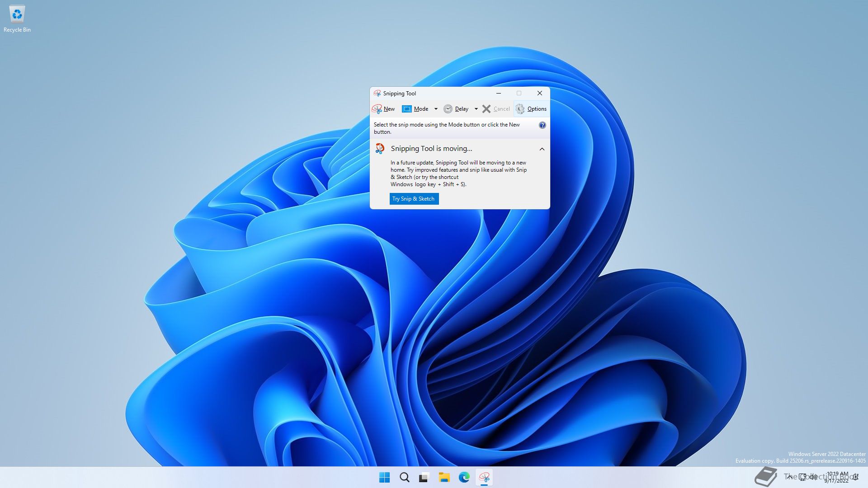Viewport: 868px width, 488px height.
Task: Expand the Delay dropdown arrow
Action: 476,109
